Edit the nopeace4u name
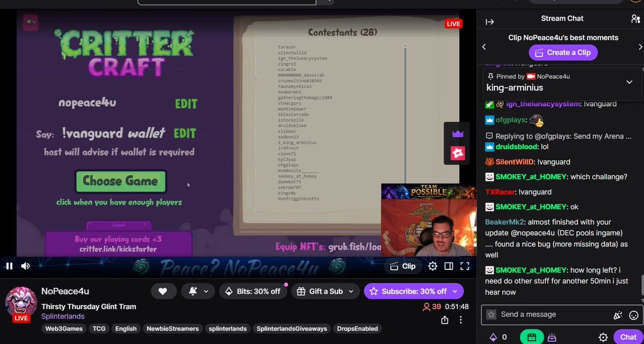 [x=186, y=104]
